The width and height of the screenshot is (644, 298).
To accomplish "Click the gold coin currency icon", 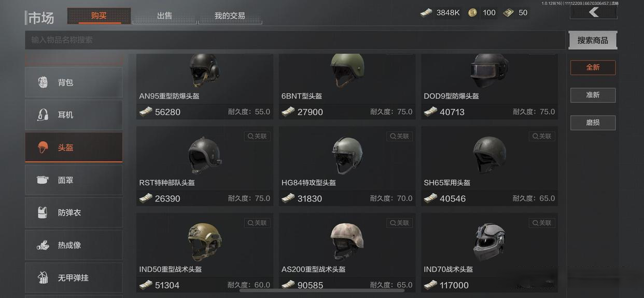I will tap(472, 12).
